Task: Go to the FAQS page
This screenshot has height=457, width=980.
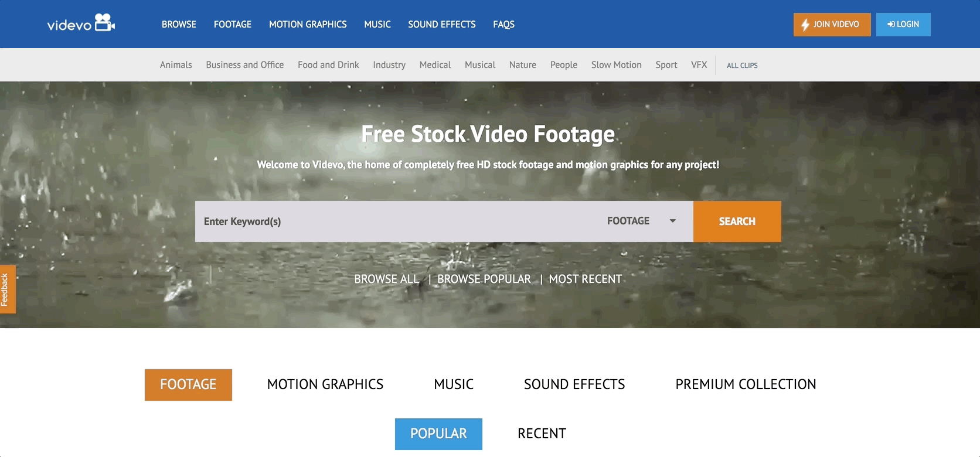Action: click(503, 24)
